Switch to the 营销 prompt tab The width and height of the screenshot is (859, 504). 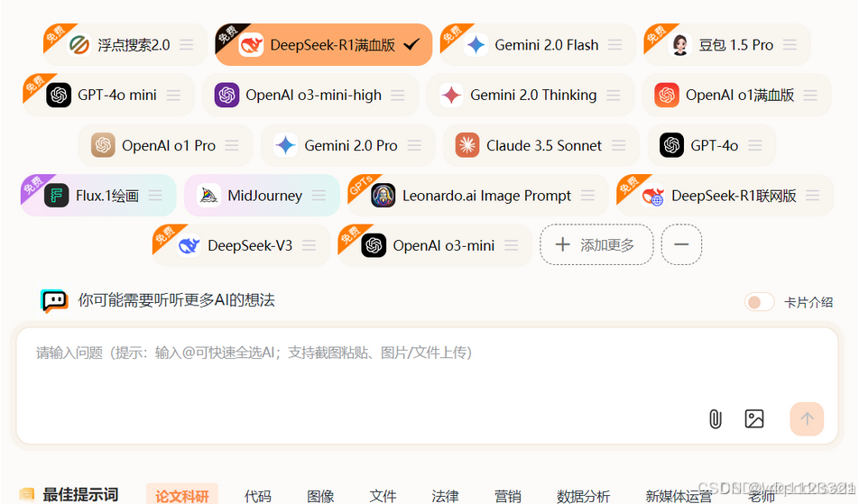click(x=507, y=496)
